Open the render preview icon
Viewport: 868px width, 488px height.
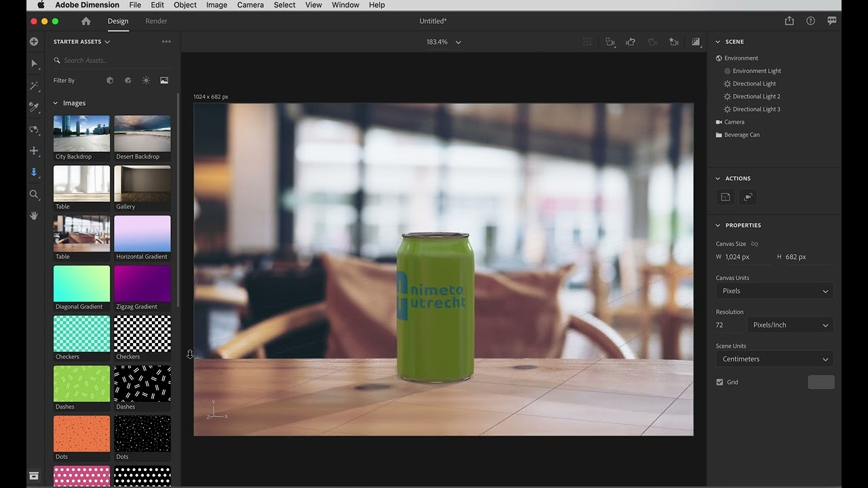(x=696, y=42)
